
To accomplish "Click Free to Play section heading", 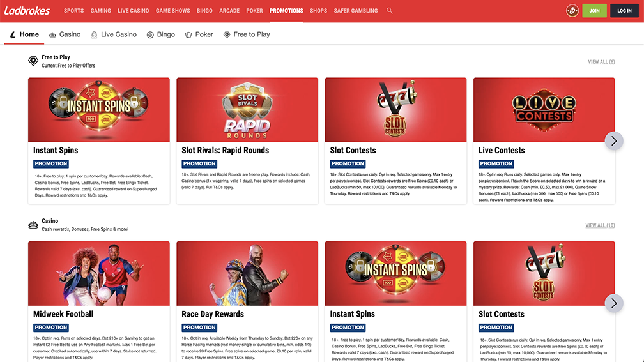I will [x=56, y=57].
